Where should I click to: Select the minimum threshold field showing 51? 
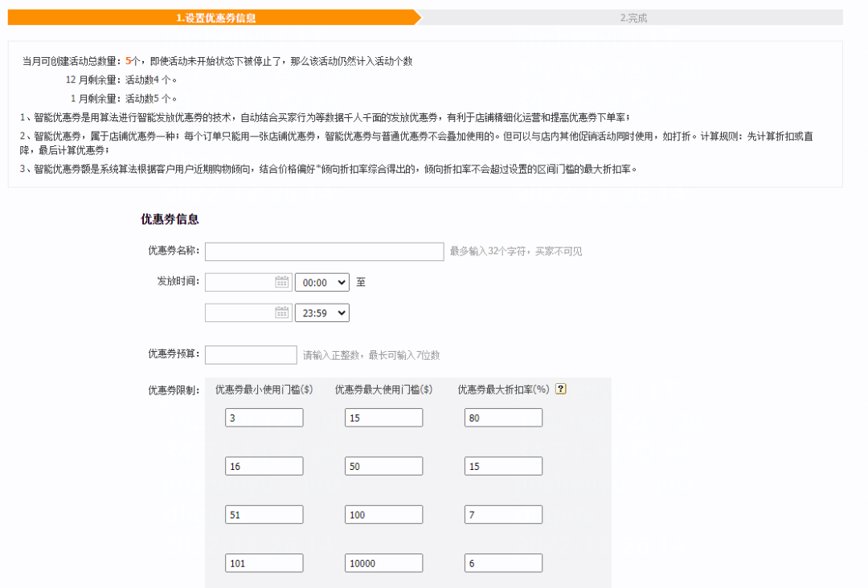coord(264,514)
